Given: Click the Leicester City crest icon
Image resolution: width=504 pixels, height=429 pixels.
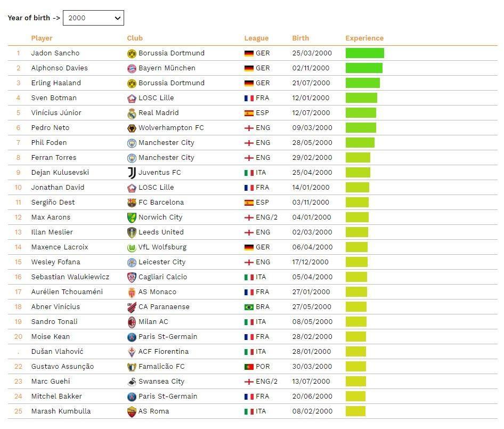Looking at the screenshot, I should 132,262.
